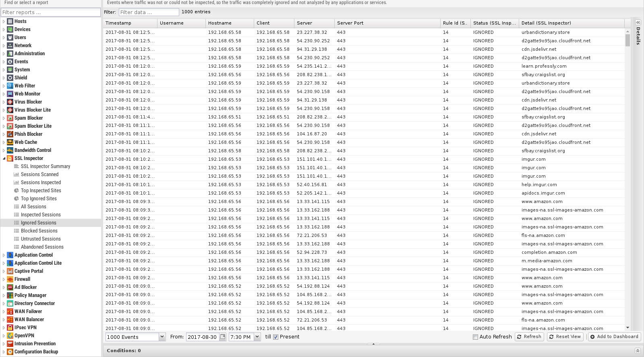Image resolution: width=644 pixels, height=357 pixels.
Task: Click the scrollbar down arrow
Action: 627,328
